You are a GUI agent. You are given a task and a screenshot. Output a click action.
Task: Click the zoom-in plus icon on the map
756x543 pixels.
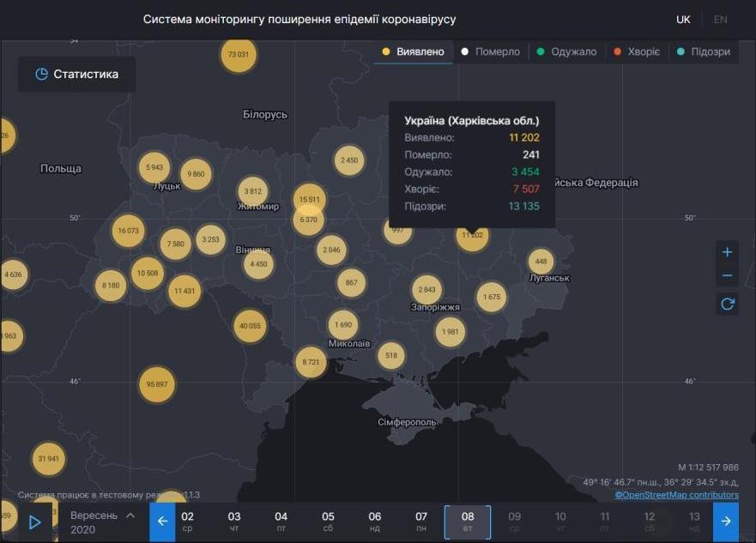pos(727,250)
